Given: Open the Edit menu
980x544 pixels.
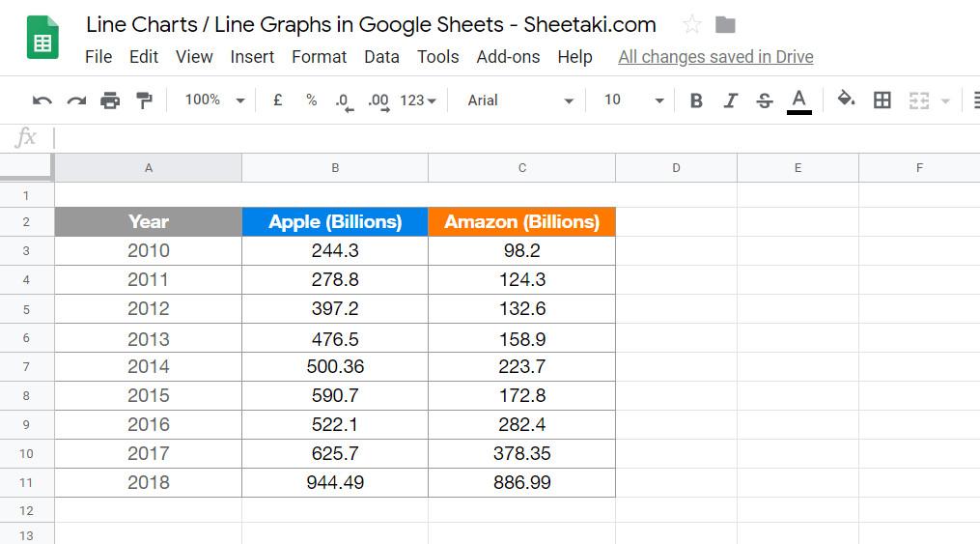Looking at the screenshot, I should [144, 57].
